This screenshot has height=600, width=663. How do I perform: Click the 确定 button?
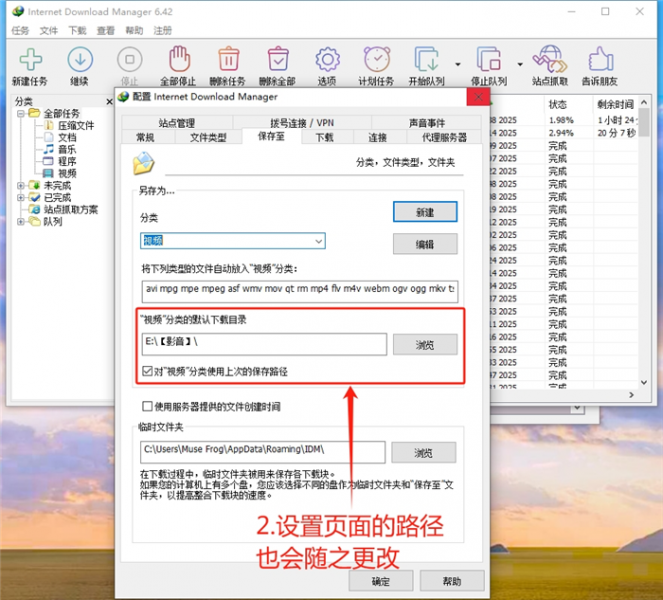(381, 581)
